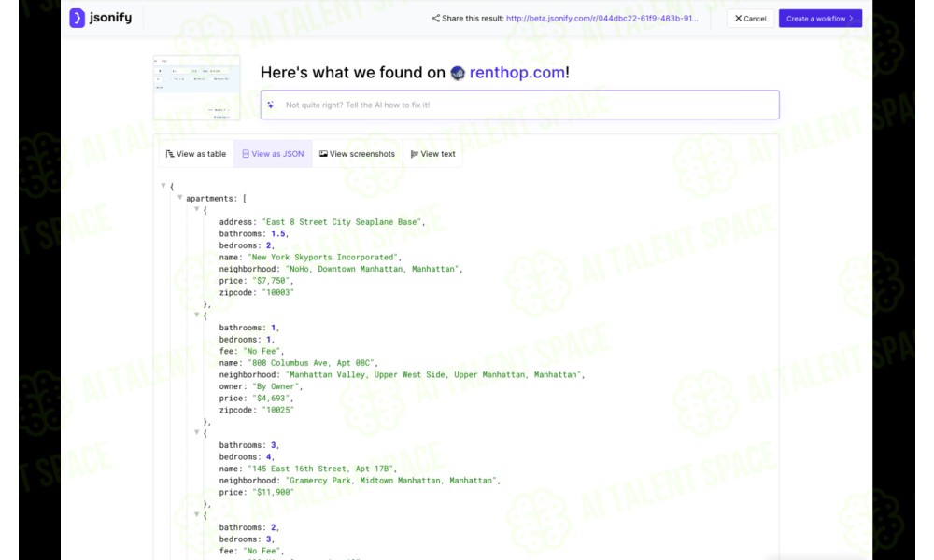Select the name '145 East 16th Street, Apt 17B'
This screenshot has height=560, width=934.
click(x=320, y=469)
